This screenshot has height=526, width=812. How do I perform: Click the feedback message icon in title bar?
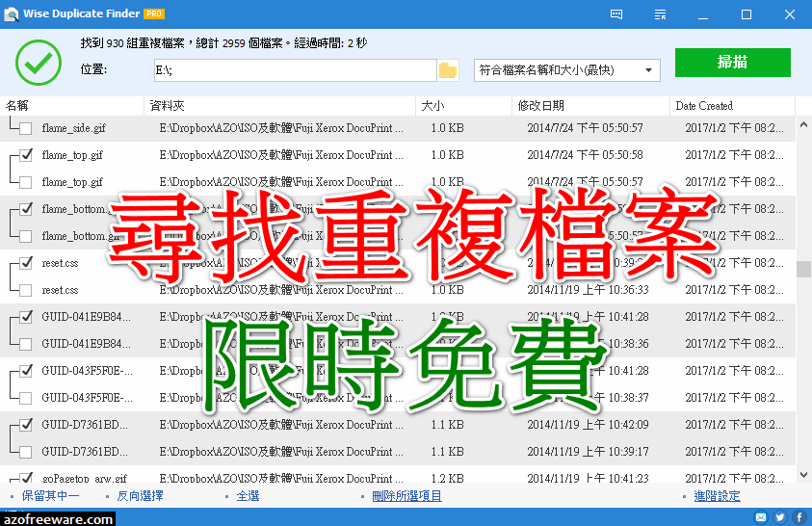616,14
